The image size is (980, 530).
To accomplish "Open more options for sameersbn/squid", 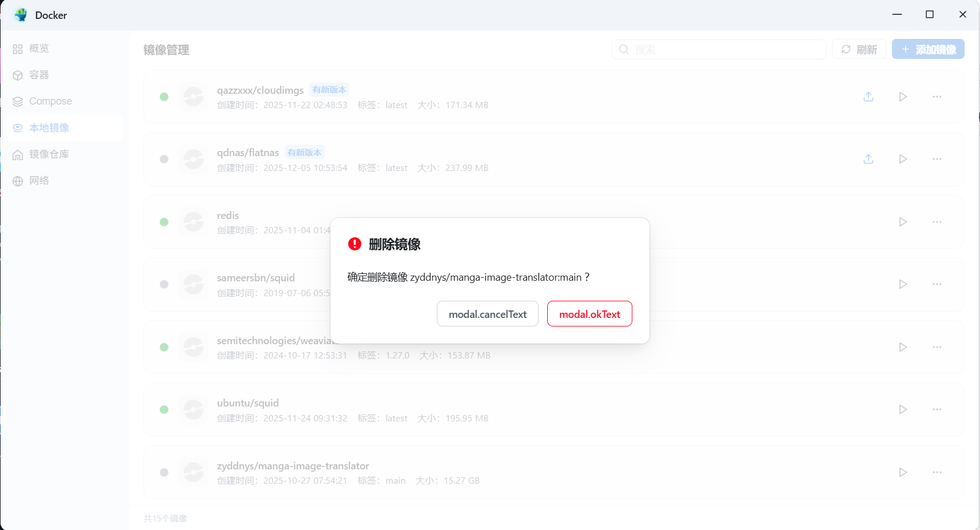I will pyautogui.click(x=937, y=284).
